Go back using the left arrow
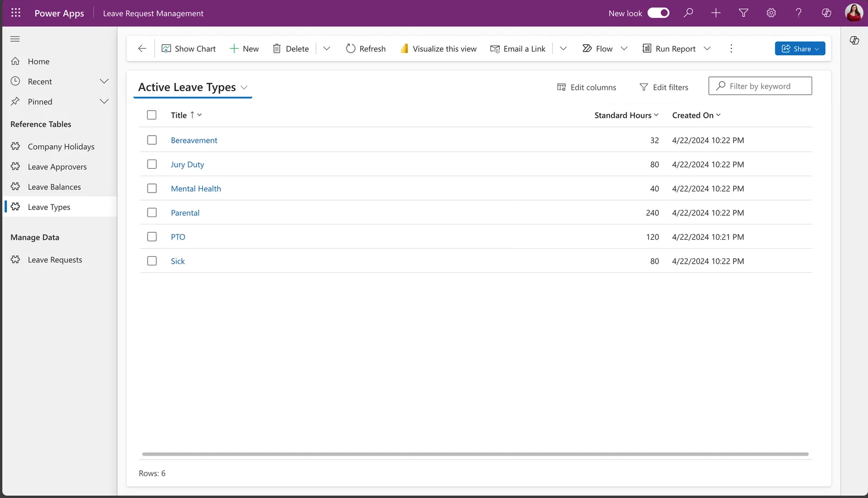The height and width of the screenshot is (498, 868). pyautogui.click(x=142, y=48)
